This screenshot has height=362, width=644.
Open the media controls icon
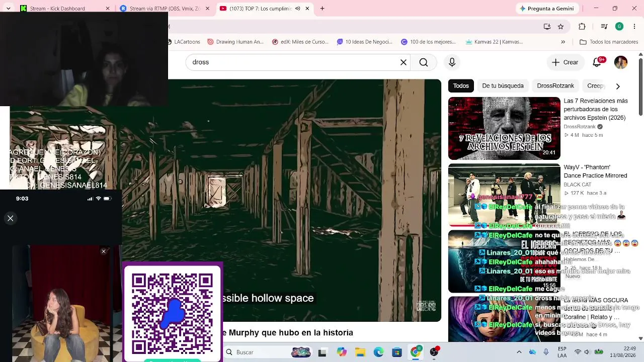605,27
